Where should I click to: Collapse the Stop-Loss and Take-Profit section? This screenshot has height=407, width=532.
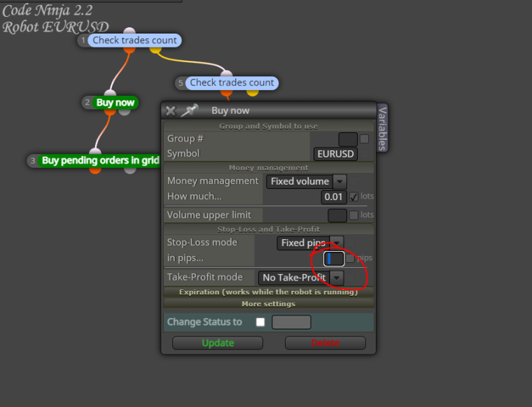pos(268,229)
